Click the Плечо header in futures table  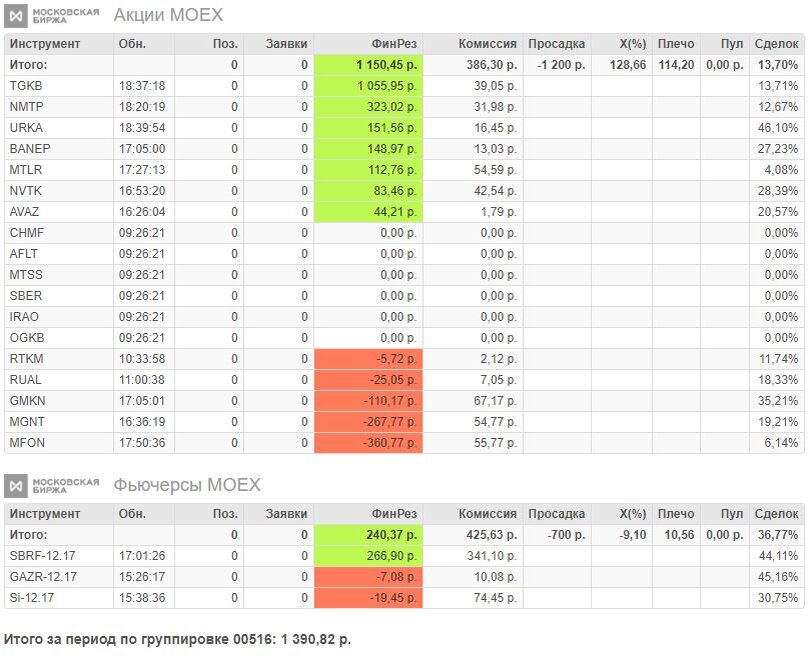coord(676,514)
